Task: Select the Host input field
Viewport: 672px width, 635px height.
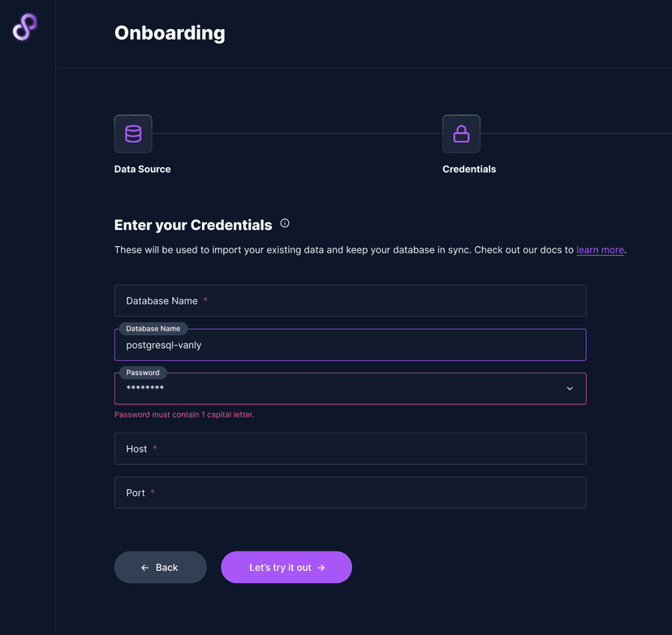Action: click(x=350, y=448)
